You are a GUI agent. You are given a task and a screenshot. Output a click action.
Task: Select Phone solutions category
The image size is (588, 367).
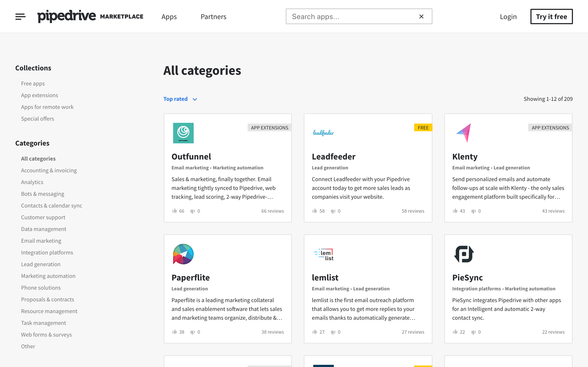(41, 288)
